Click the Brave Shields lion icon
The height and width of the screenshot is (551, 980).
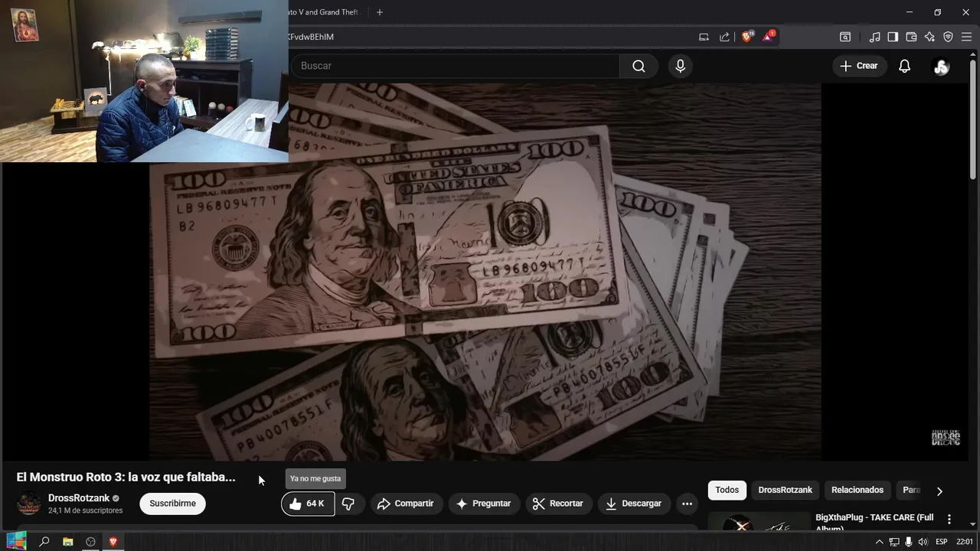point(747,37)
